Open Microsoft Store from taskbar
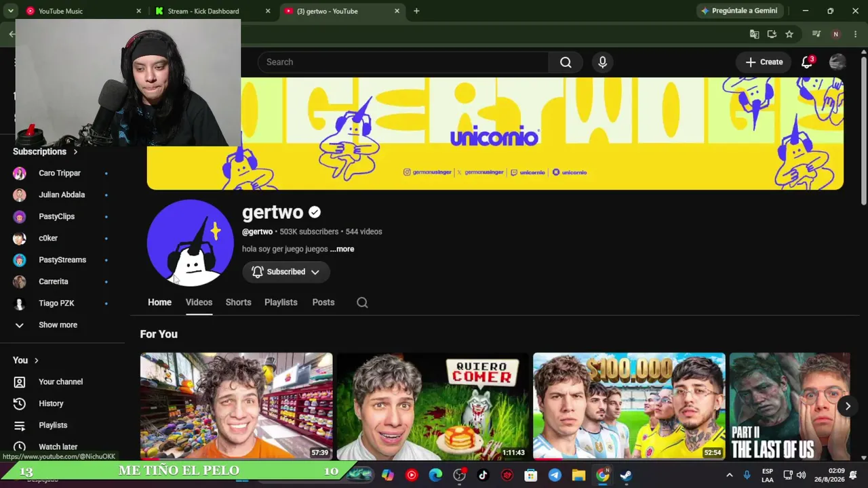Image resolution: width=868 pixels, height=488 pixels. [x=531, y=475]
